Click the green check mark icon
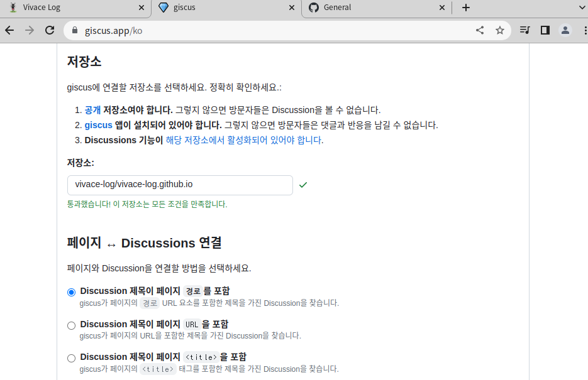 click(x=303, y=185)
